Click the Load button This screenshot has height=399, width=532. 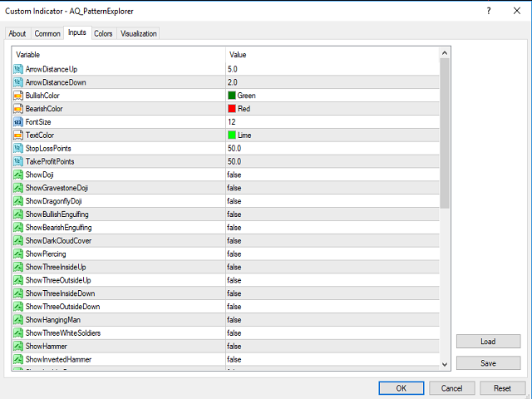pyautogui.click(x=488, y=342)
